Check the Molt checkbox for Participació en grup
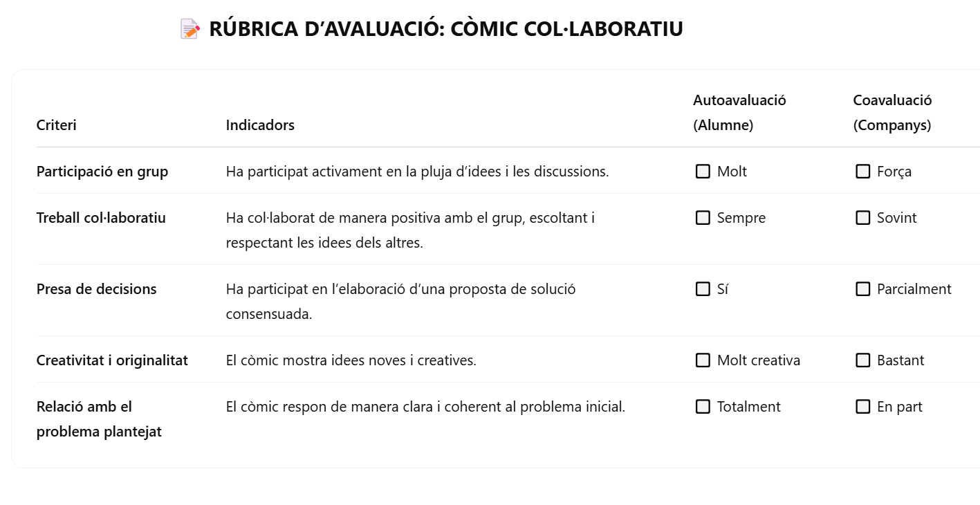This screenshot has height=505, width=980. click(x=703, y=172)
